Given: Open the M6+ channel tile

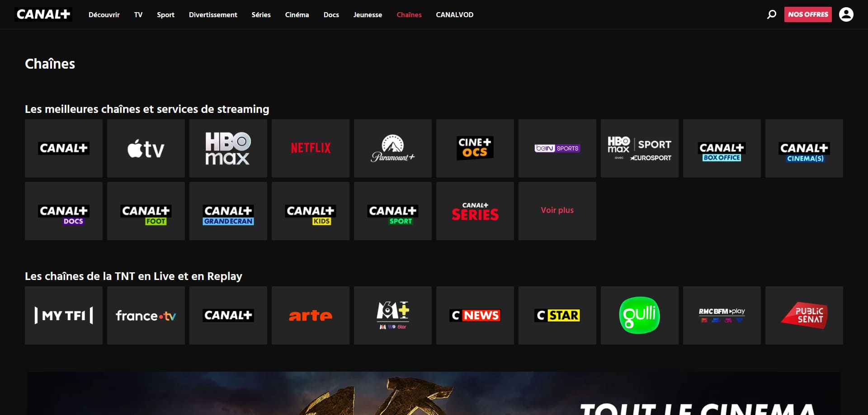Looking at the screenshot, I should point(393,315).
